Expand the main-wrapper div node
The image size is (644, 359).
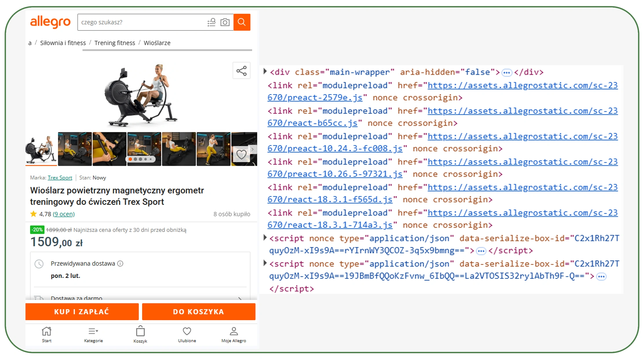coord(265,72)
